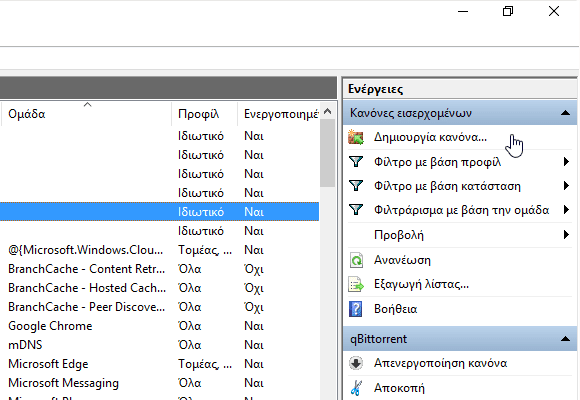Click the disable rule icon under qBittorrent
This screenshot has height=400, width=580.
pyautogui.click(x=356, y=363)
